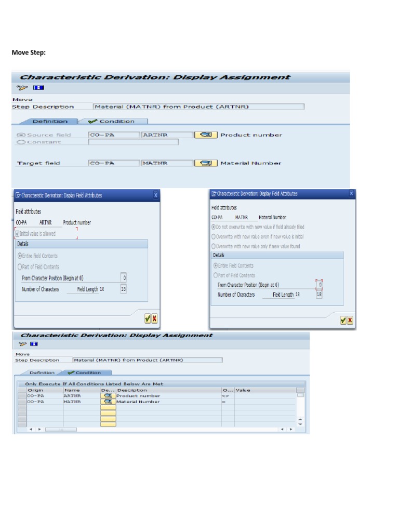Click the Target field CO-PA origin input
399x532 pixels.
pyautogui.click(x=114, y=163)
